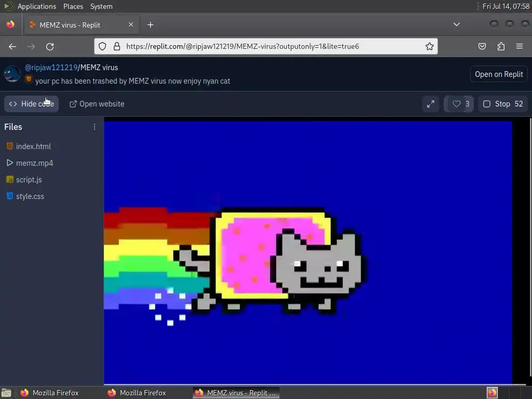The height and width of the screenshot is (399, 532).
Task: Click the ripjaw121219 avatar image
Action: 12,74
